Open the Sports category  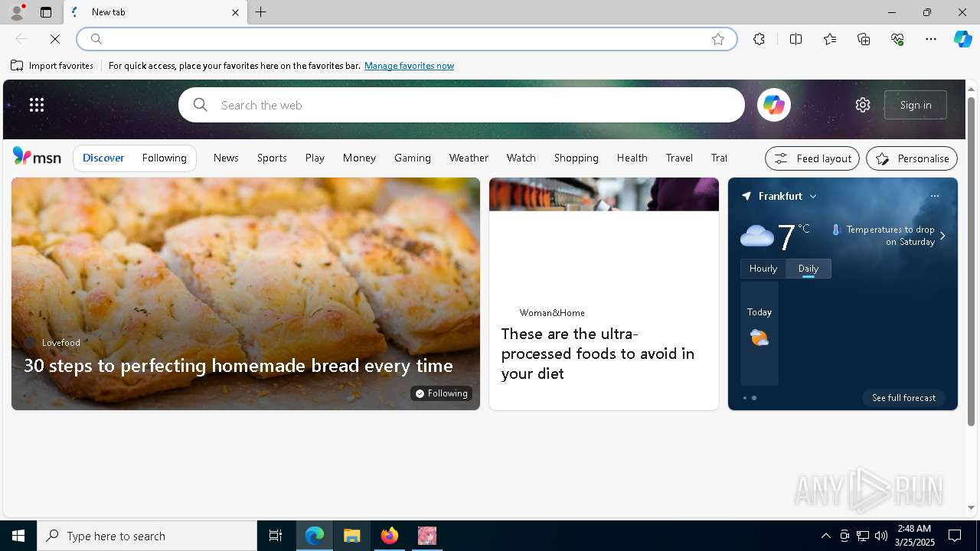(272, 158)
